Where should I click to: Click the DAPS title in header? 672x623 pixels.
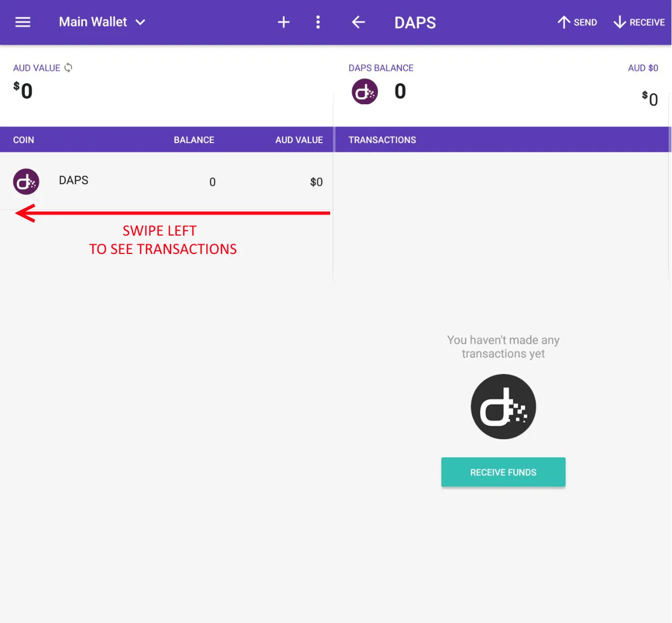(415, 23)
